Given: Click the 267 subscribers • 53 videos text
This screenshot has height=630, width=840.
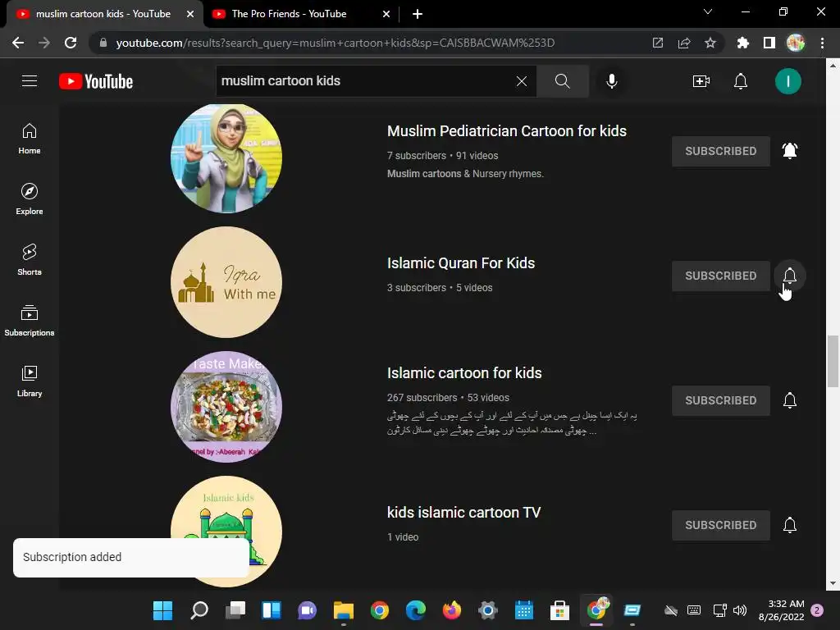Looking at the screenshot, I should point(448,398).
